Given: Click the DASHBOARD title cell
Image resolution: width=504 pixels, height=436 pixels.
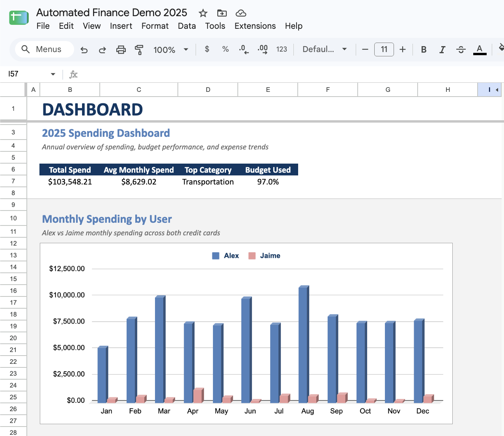Looking at the screenshot, I should [x=93, y=110].
